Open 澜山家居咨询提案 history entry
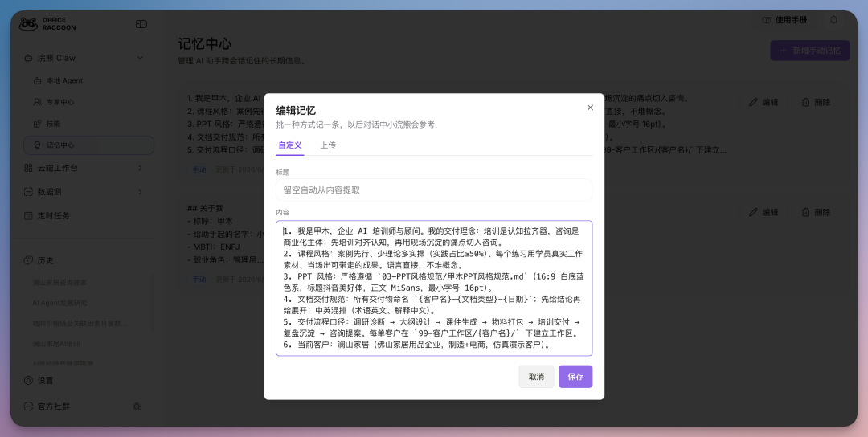 (x=59, y=283)
